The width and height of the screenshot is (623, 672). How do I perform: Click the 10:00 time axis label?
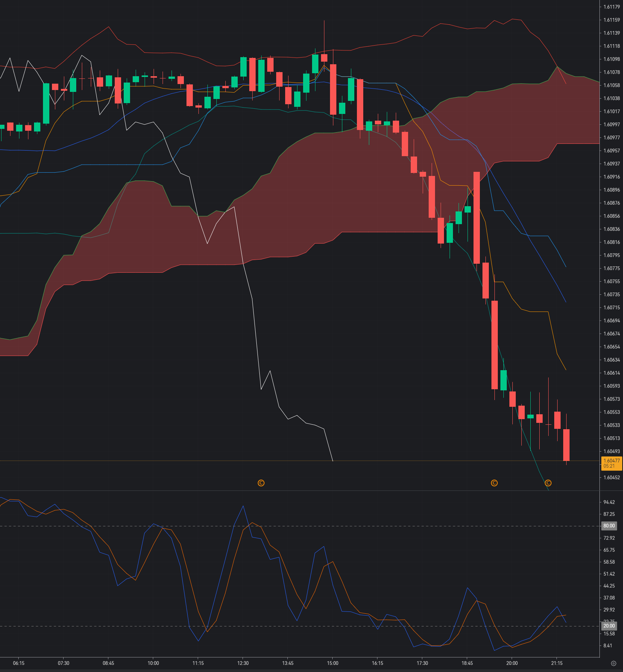153,663
